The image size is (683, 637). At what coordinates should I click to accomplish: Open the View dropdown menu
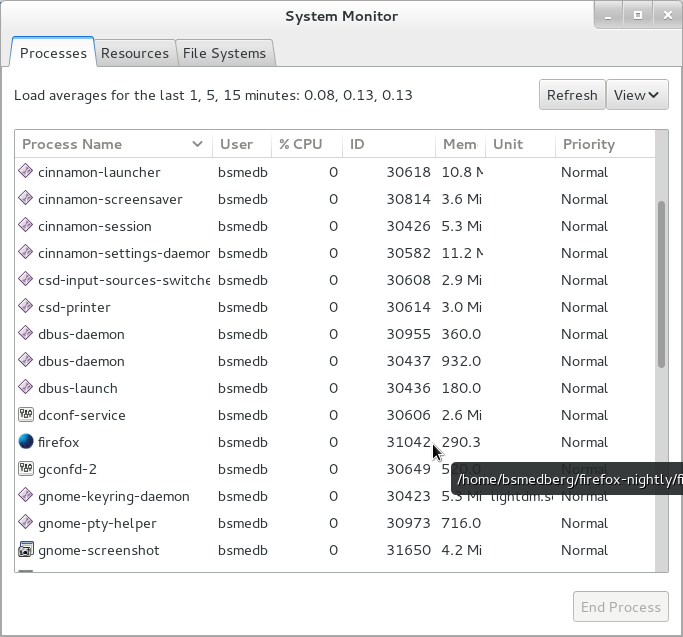[x=637, y=95]
